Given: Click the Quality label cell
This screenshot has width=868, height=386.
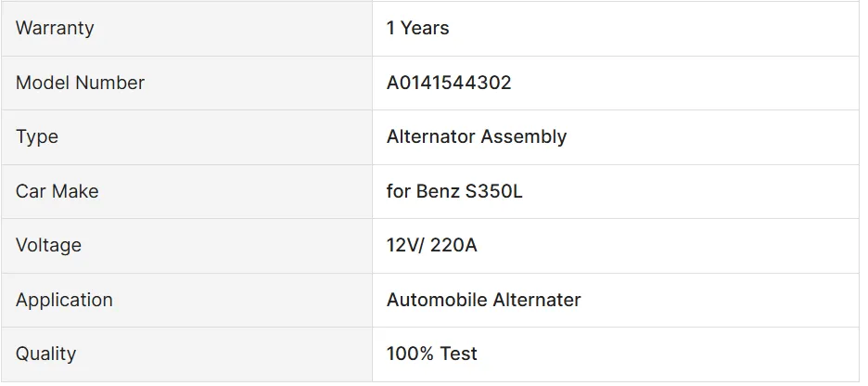Looking at the screenshot, I should (x=45, y=354).
